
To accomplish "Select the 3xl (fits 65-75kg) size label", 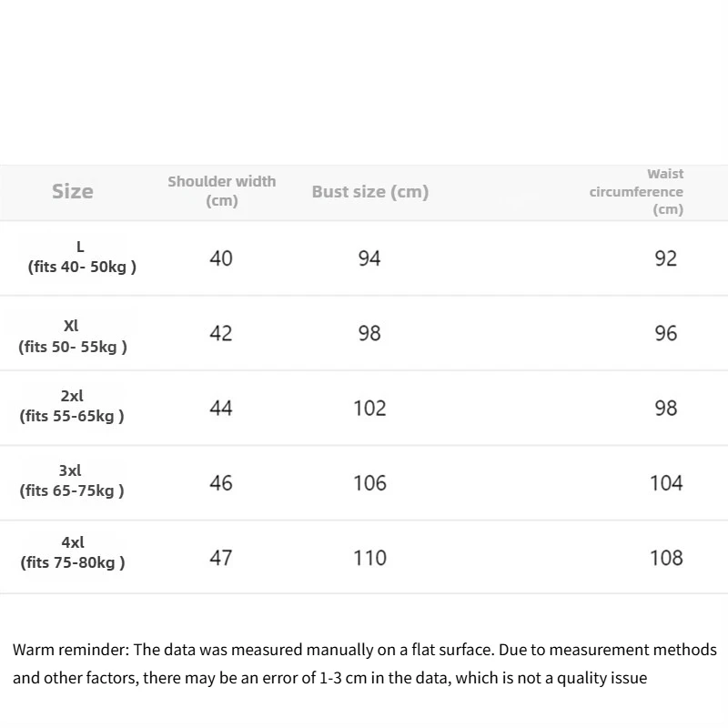I will click(x=71, y=480).
